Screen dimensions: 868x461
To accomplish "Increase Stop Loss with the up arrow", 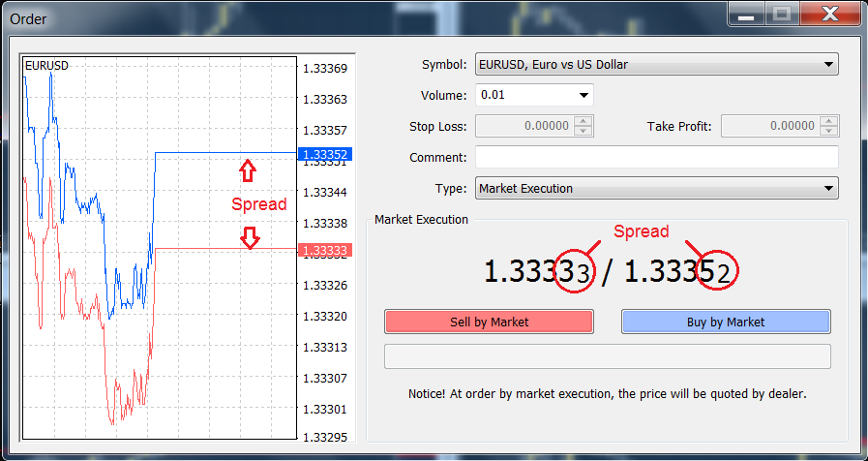I will pos(584,121).
